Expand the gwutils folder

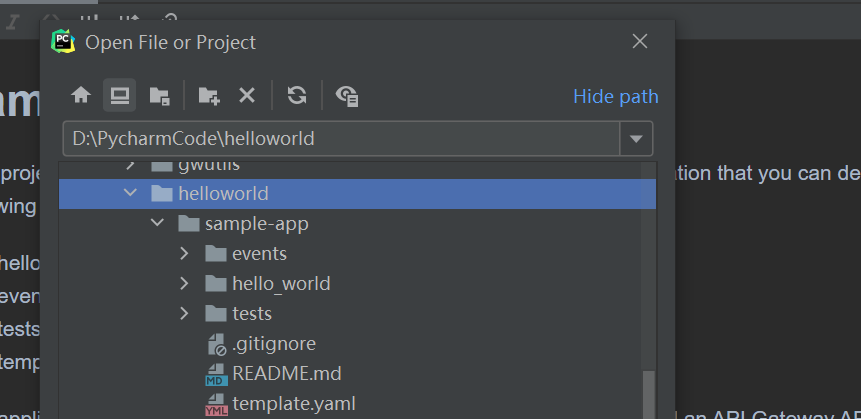(130, 164)
